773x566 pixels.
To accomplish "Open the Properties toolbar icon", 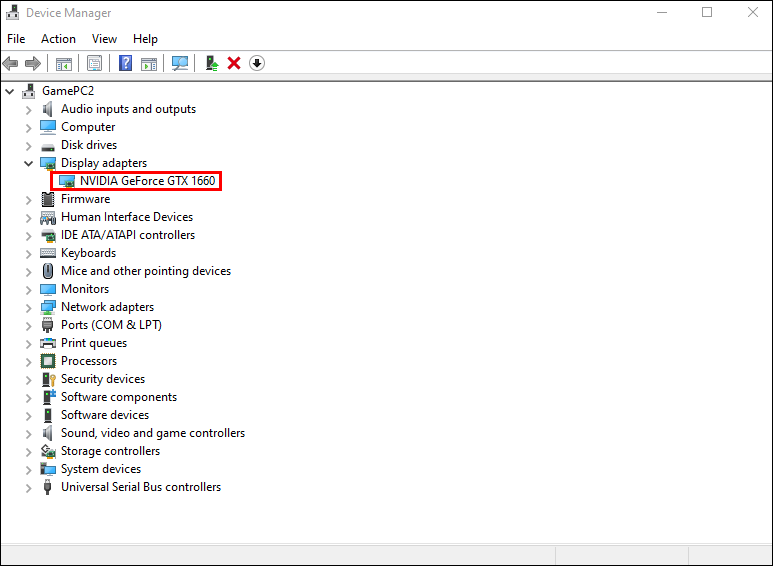I will pyautogui.click(x=94, y=63).
